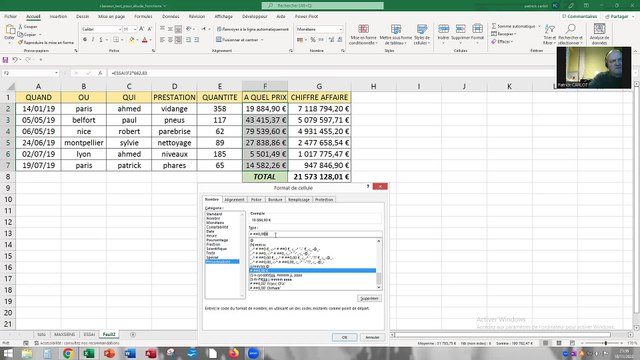Open Analyse de données
The image size is (640, 360).
coord(599,34)
